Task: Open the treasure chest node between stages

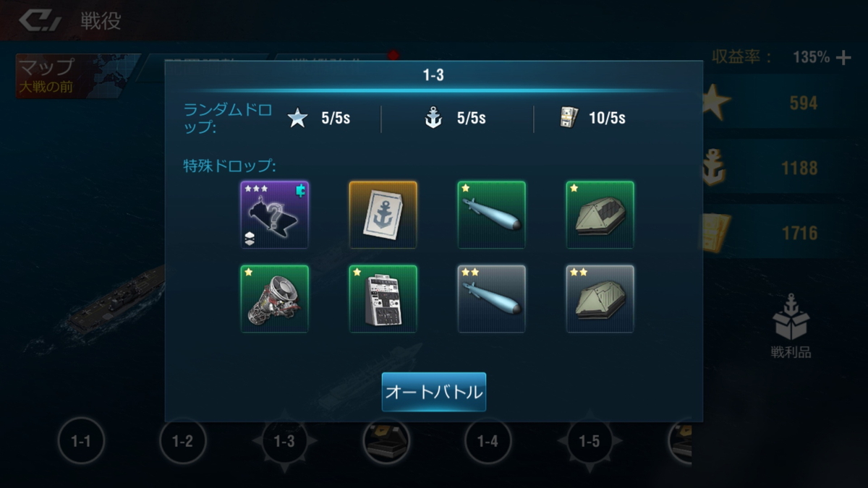Action: coord(386,441)
